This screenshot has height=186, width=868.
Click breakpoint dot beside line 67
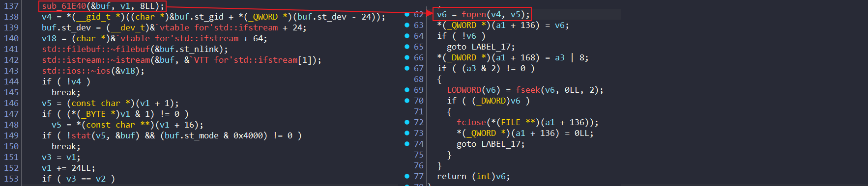click(407, 68)
